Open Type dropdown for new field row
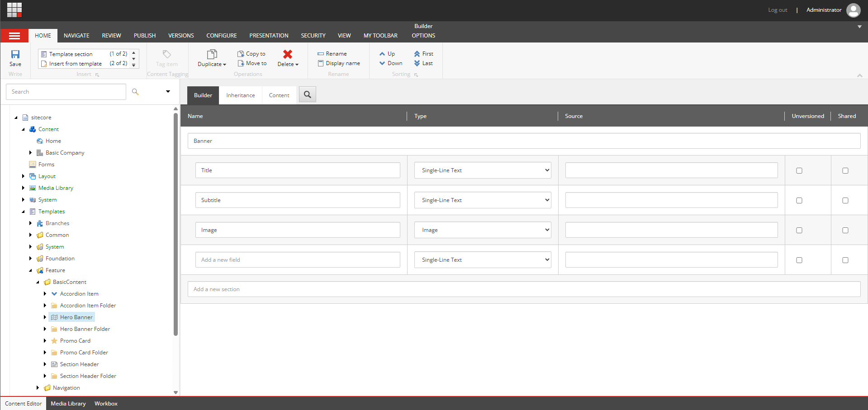868x410 pixels. pos(483,260)
